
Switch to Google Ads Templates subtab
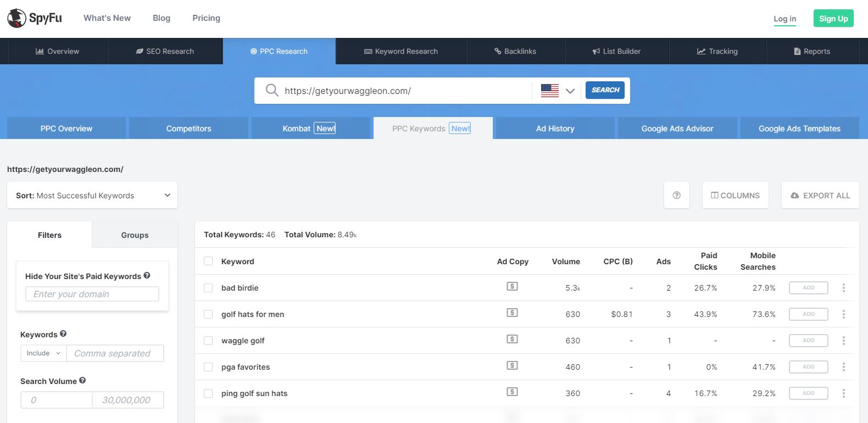click(799, 128)
